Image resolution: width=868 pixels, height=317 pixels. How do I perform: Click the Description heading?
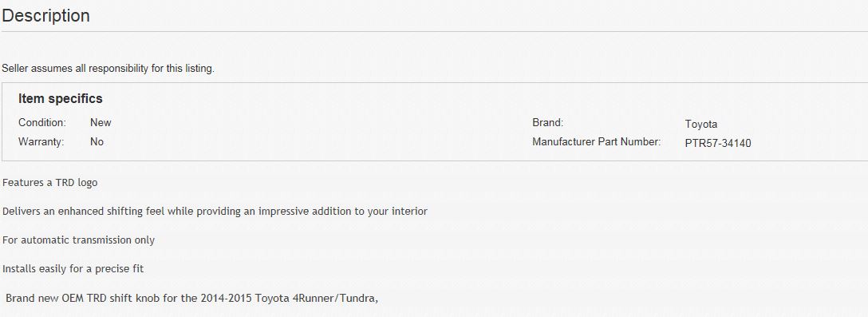click(x=46, y=15)
